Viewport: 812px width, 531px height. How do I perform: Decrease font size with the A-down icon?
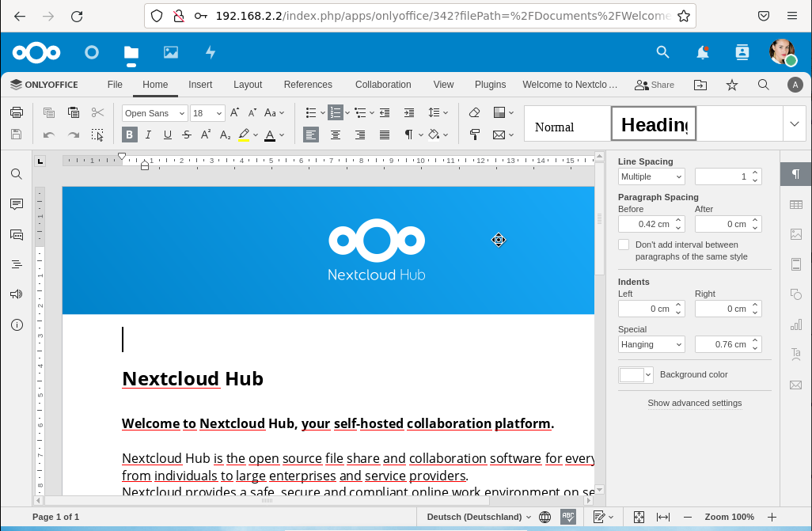click(252, 112)
